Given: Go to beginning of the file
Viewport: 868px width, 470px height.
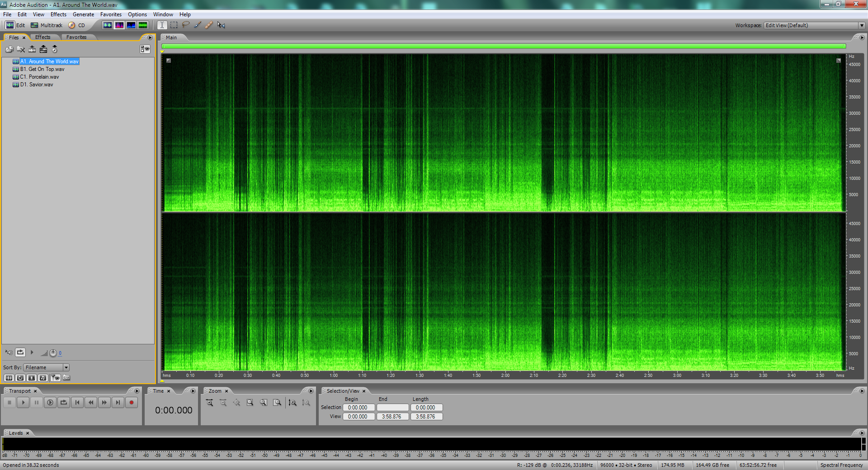Looking at the screenshot, I should click(x=77, y=402).
